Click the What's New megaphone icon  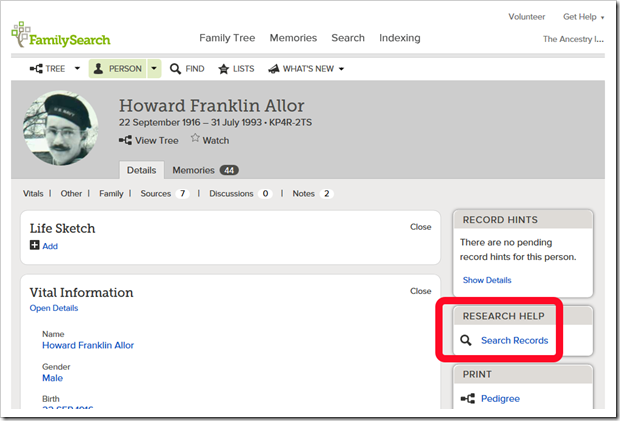(274, 69)
